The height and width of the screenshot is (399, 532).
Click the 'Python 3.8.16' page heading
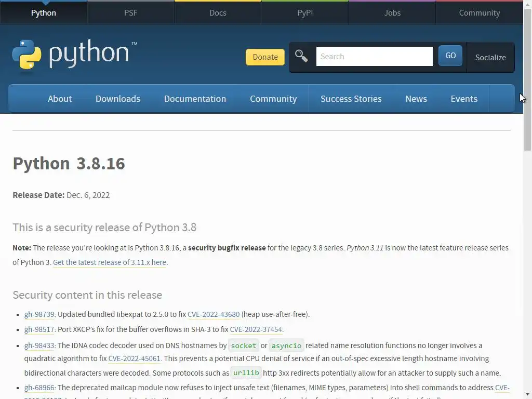click(x=69, y=163)
